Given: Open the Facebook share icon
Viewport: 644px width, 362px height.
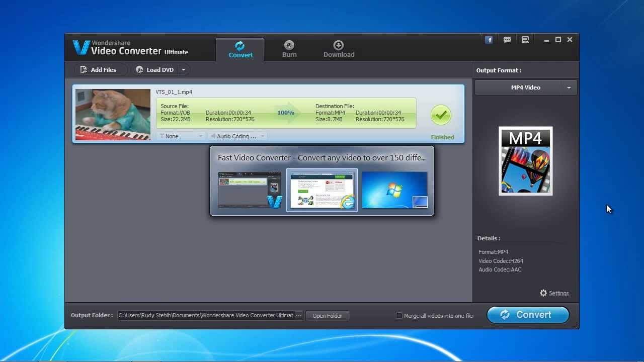Looking at the screenshot, I should coord(489,40).
